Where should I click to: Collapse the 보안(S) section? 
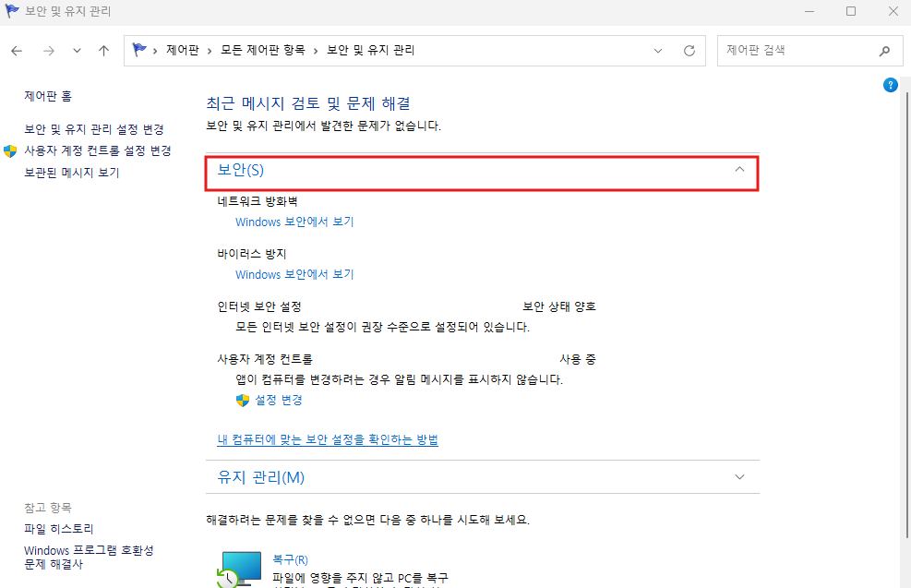738,170
